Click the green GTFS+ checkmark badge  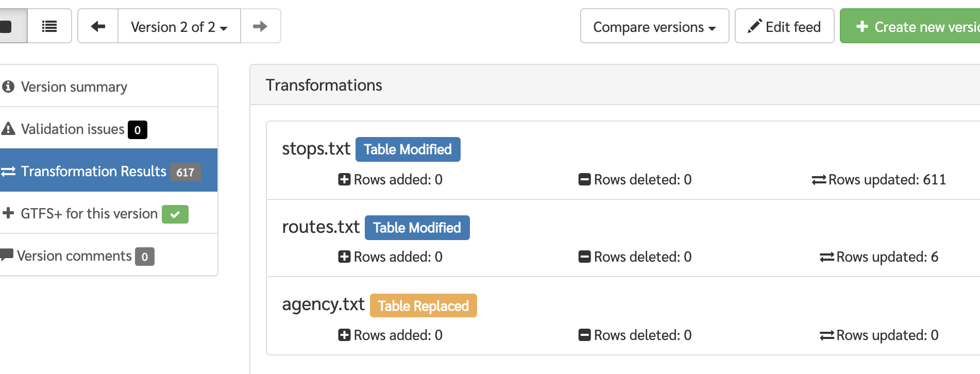[x=175, y=214]
